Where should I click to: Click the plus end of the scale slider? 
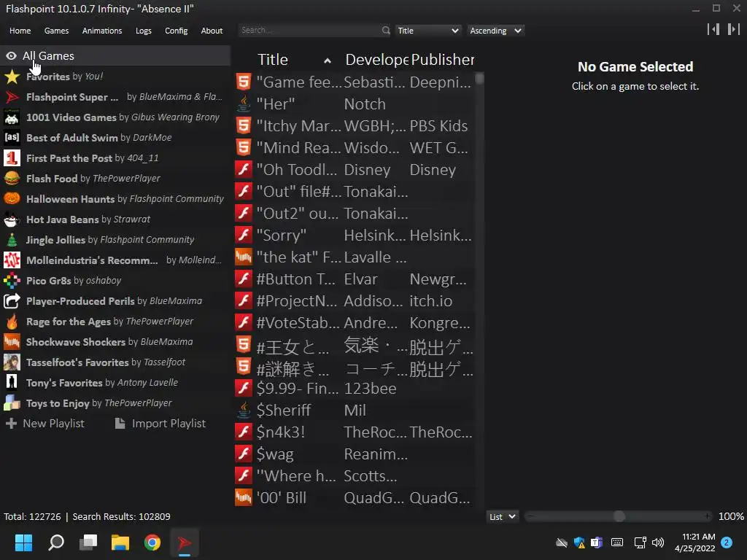[x=708, y=516]
